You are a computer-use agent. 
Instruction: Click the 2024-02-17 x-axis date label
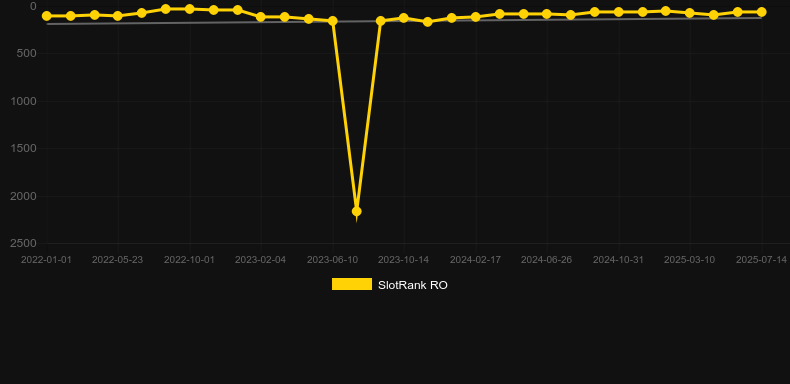click(x=475, y=260)
